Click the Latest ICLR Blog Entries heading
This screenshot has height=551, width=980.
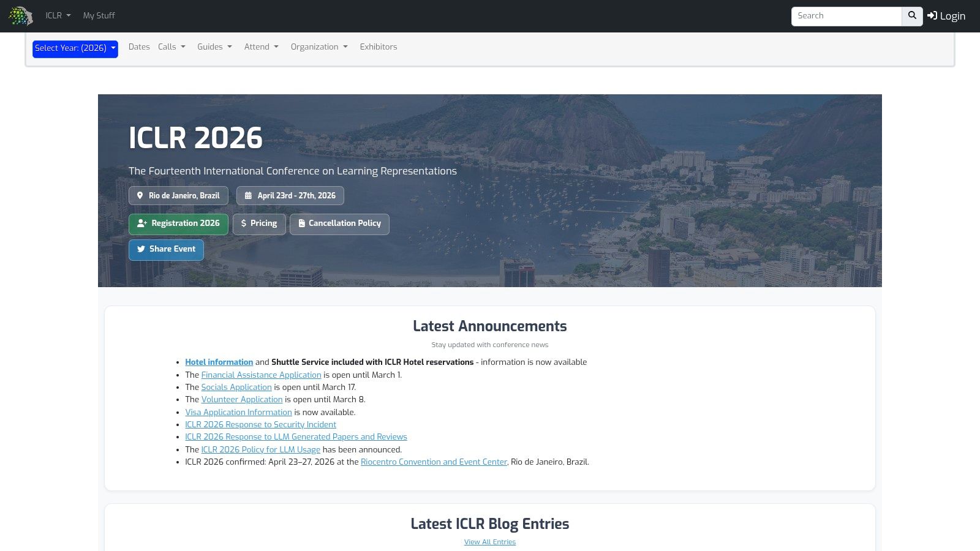click(490, 524)
